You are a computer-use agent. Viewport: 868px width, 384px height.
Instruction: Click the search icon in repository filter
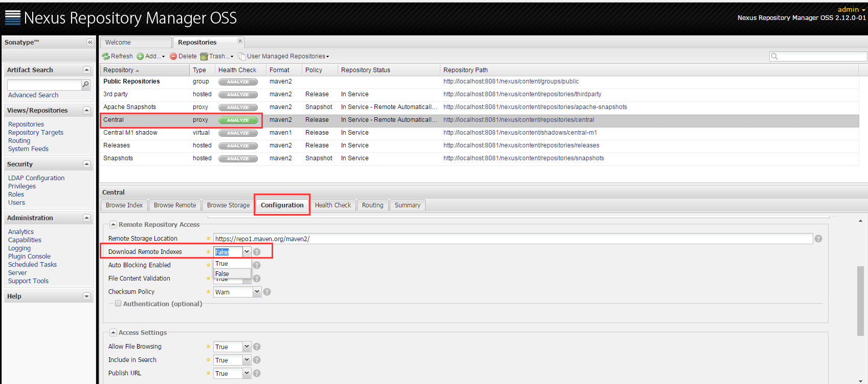pyautogui.click(x=774, y=56)
